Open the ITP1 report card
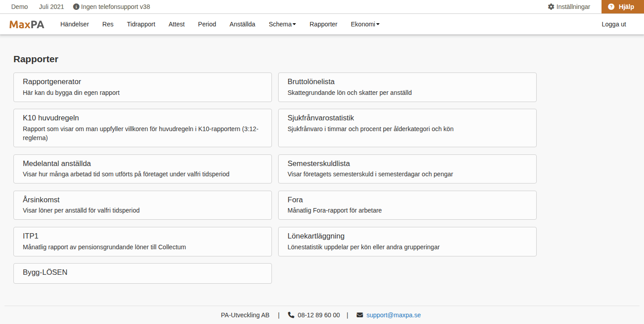Viewport: 644px width, 324px height. 143,242
